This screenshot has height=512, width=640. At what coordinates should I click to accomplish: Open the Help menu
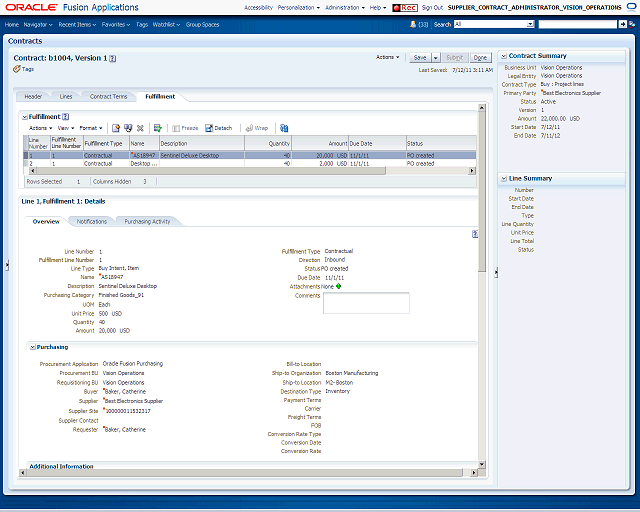(378, 8)
